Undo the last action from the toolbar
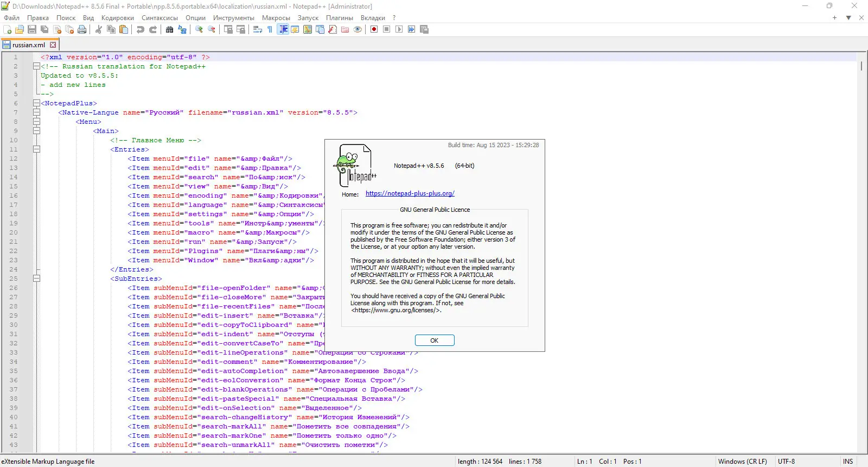 pos(141,29)
